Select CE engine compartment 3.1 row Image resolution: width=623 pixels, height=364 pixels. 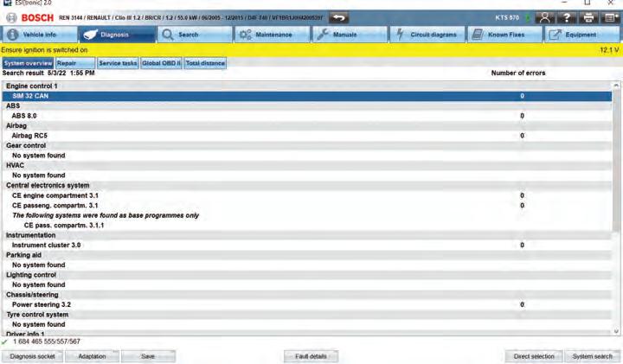tap(306, 195)
